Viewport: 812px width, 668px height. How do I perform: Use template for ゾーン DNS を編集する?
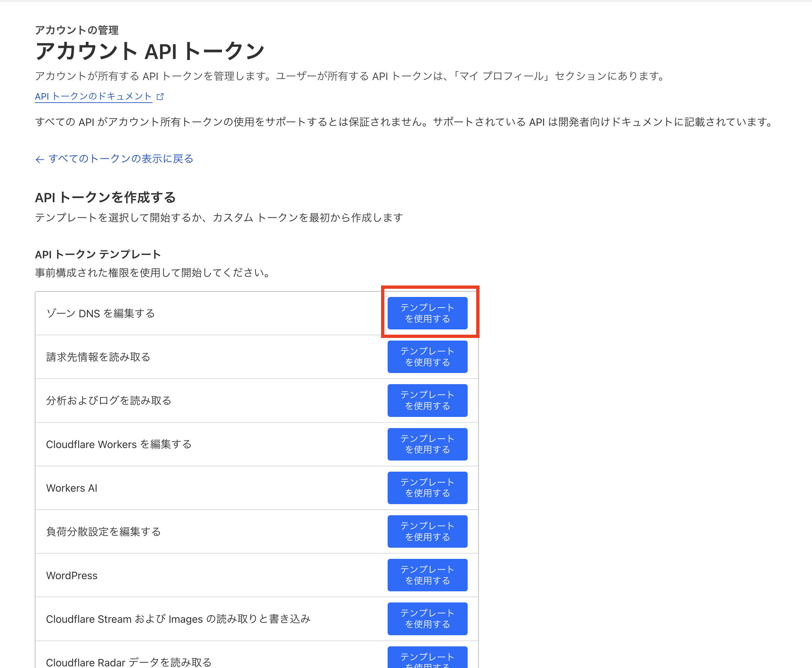pos(427,313)
